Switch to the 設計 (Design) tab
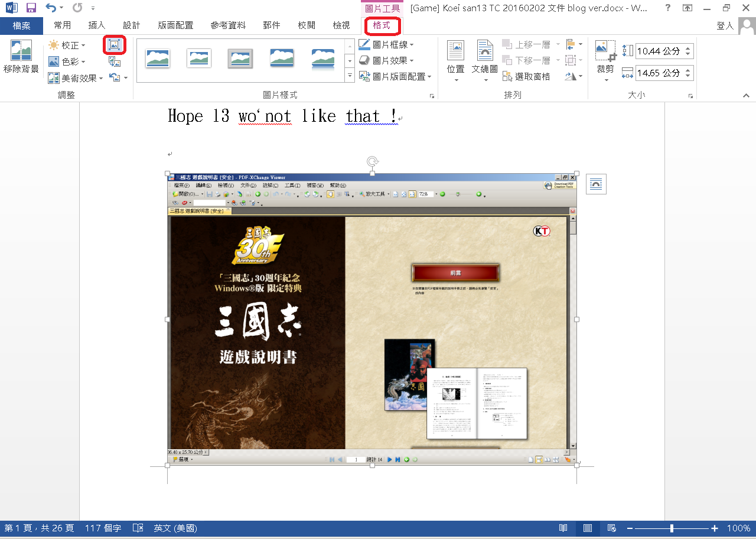Image resolution: width=756 pixels, height=539 pixels. pyautogui.click(x=131, y=25)
